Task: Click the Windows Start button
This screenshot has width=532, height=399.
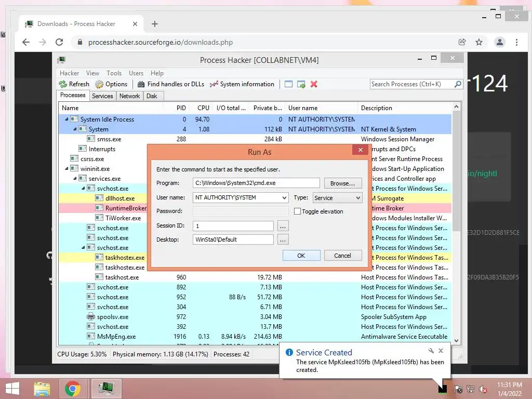Action: pos(12,389)
